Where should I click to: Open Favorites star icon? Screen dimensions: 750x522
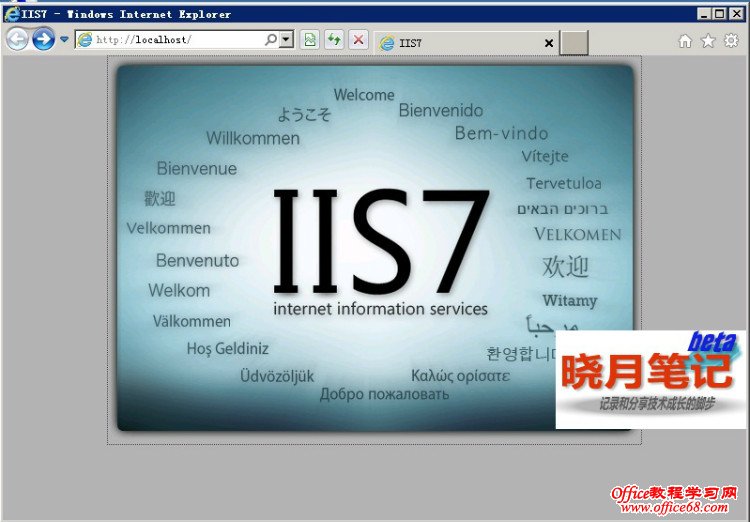tap(708, 41)
